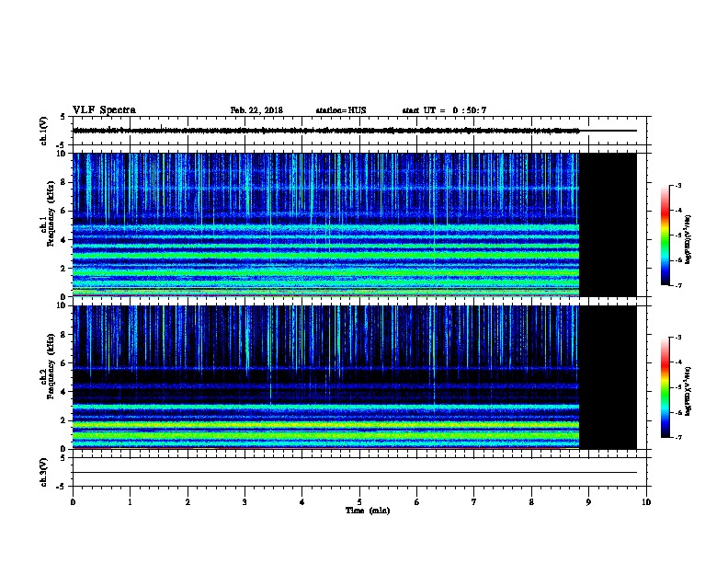Screen dimensions: 728x563
Task: Click the date "Feb. 22, 2018"
Action: [x=256, y=110]
